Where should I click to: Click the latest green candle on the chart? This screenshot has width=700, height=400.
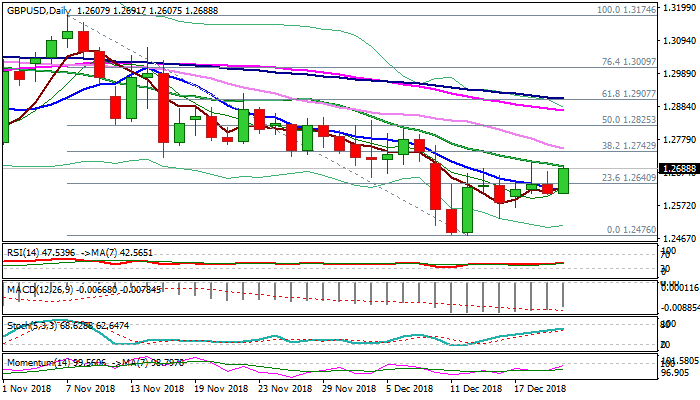tap(564, 180)
